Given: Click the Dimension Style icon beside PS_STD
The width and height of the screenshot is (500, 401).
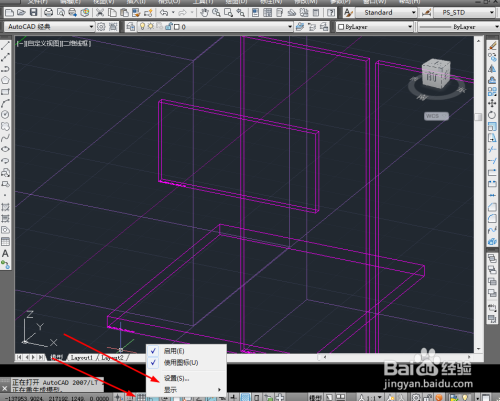Looking at the screenshot, I should point(426,13).
